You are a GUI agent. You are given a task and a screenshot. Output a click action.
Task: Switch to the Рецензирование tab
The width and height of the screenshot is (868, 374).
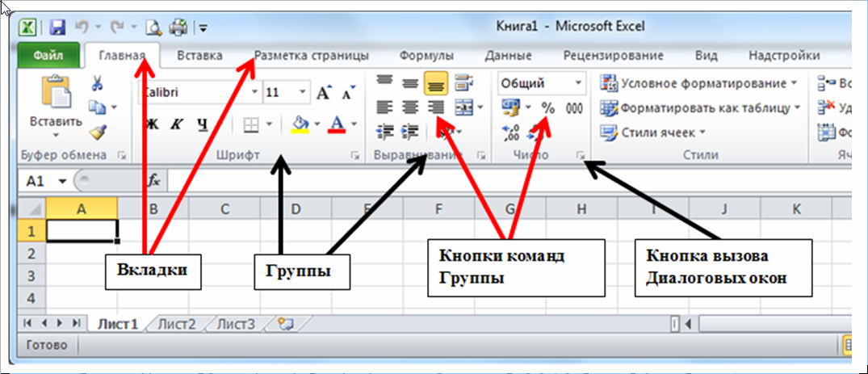tap(613, 56)
